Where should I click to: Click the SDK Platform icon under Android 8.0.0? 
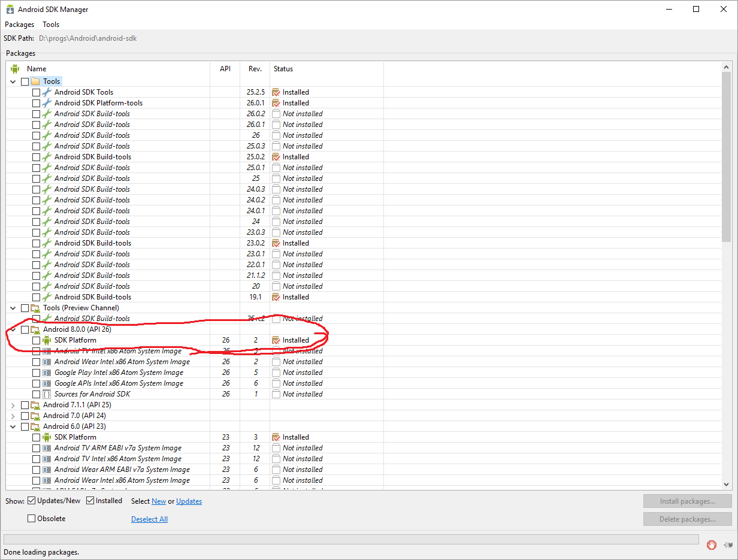point(47,340)
